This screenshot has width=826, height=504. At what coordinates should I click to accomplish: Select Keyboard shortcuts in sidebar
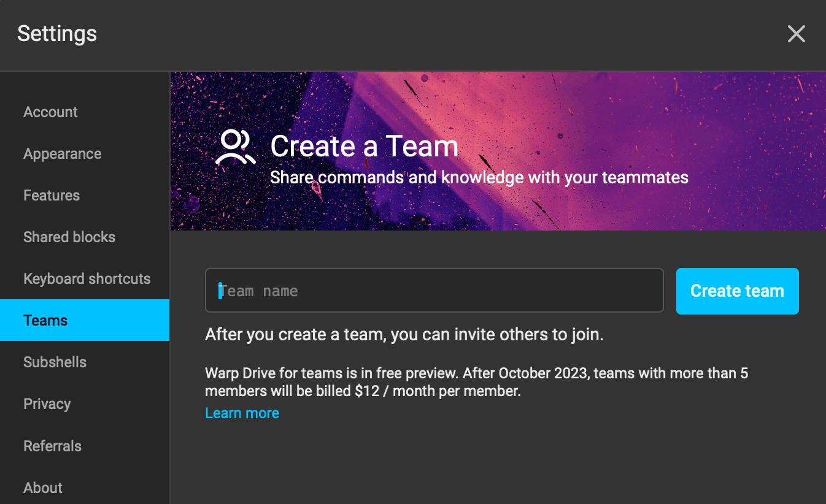click(x=85, y=279)
